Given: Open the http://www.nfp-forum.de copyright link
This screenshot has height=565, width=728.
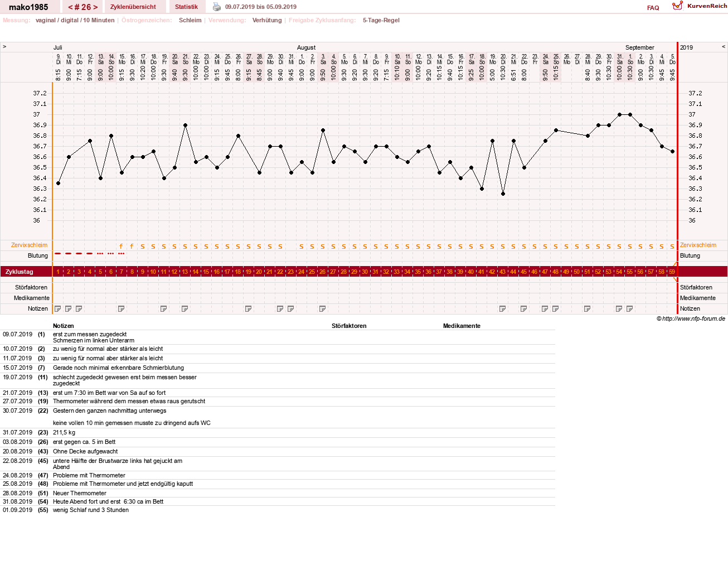Looking at the screenshot, I should [x=691, y=318].
